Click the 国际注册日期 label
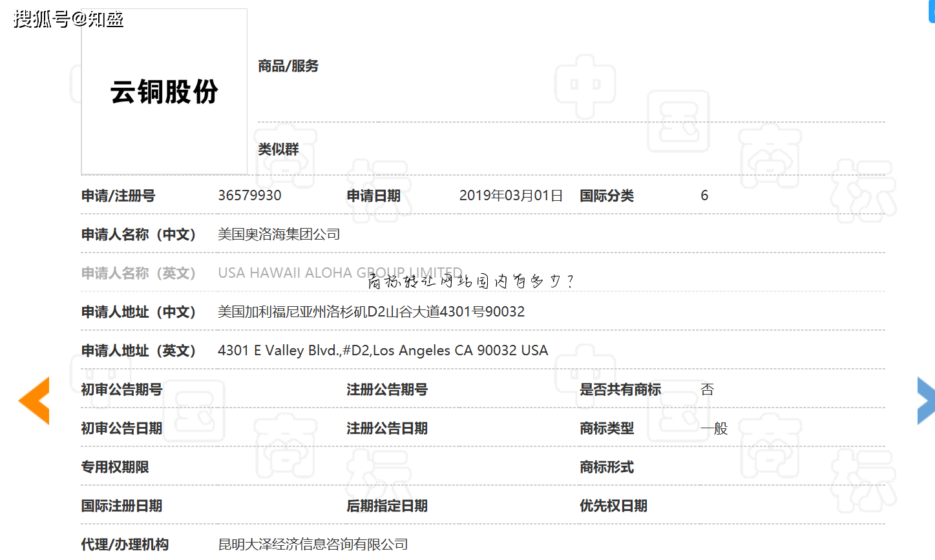Screen dimensions: 935x560 [x=121, y=506]
